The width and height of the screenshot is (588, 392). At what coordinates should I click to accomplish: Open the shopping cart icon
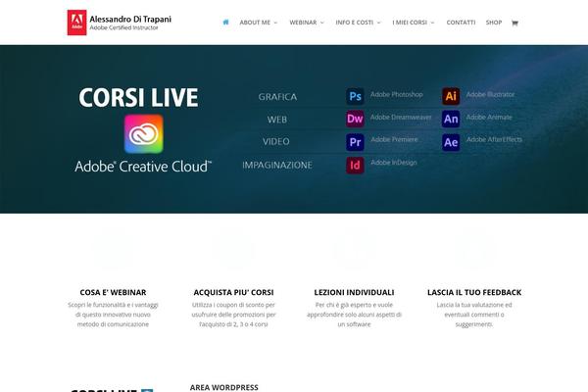tap(514, 23)
